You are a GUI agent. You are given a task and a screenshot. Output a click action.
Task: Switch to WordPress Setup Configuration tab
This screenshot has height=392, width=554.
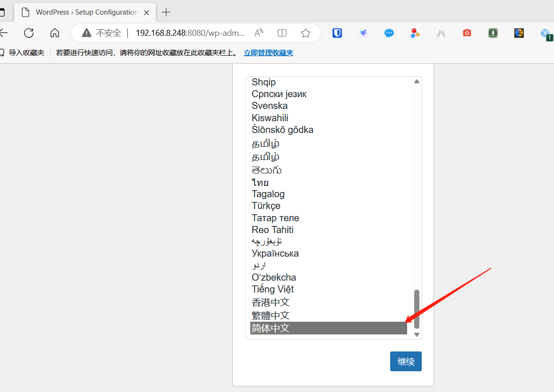(x=85, y=12)
